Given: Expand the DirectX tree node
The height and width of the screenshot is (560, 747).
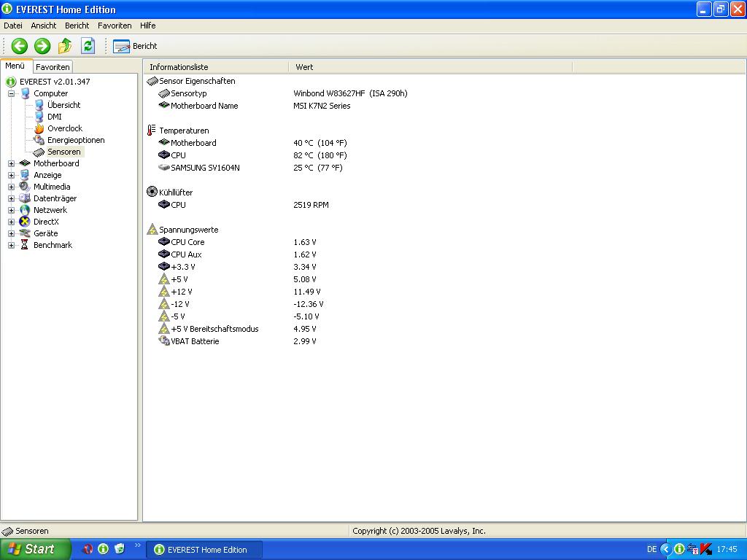Looking at the screenshot, I should pyautogui.click(x=11, y=222).
